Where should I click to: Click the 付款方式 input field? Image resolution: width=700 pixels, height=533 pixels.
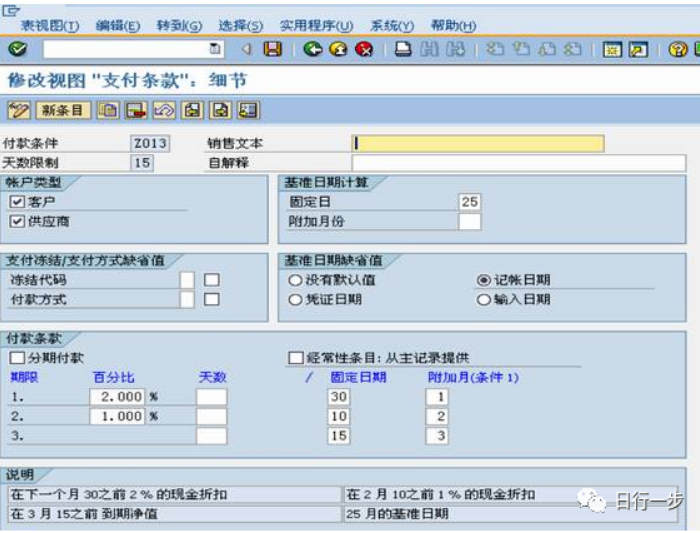coord(187,300)
